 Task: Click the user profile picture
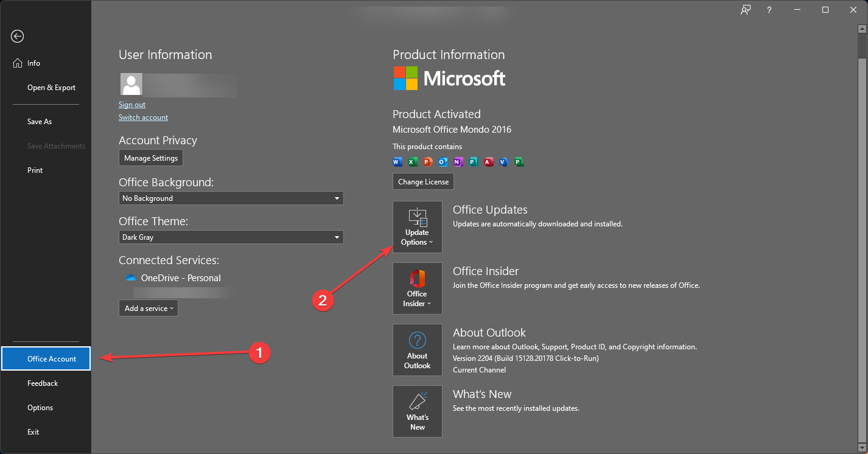(131, 85)
